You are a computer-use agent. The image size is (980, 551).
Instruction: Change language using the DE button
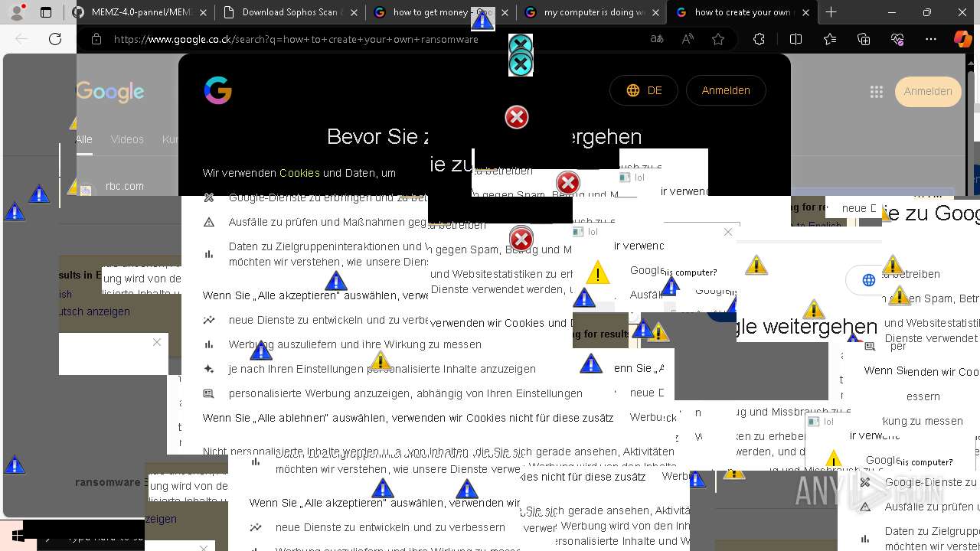[644, 90]
